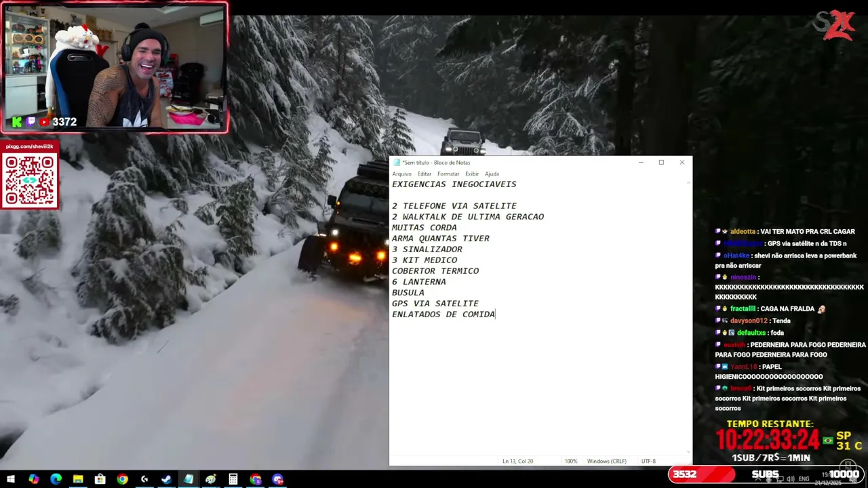Viewport: 868px width, 488px height.
Task: Click the Notepad icon in the title bar
Action: pyautogui.click(x=397, y=163)
